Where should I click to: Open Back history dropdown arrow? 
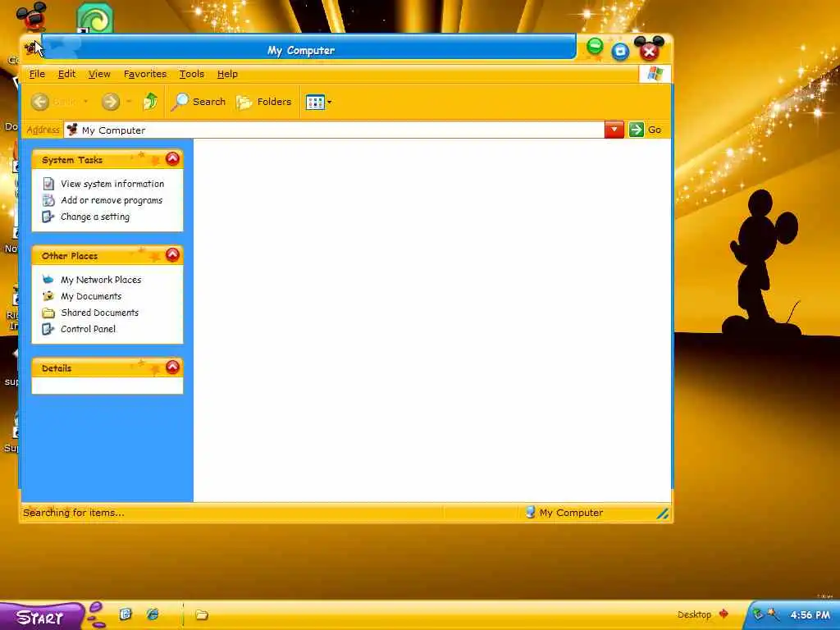[85, 102]
